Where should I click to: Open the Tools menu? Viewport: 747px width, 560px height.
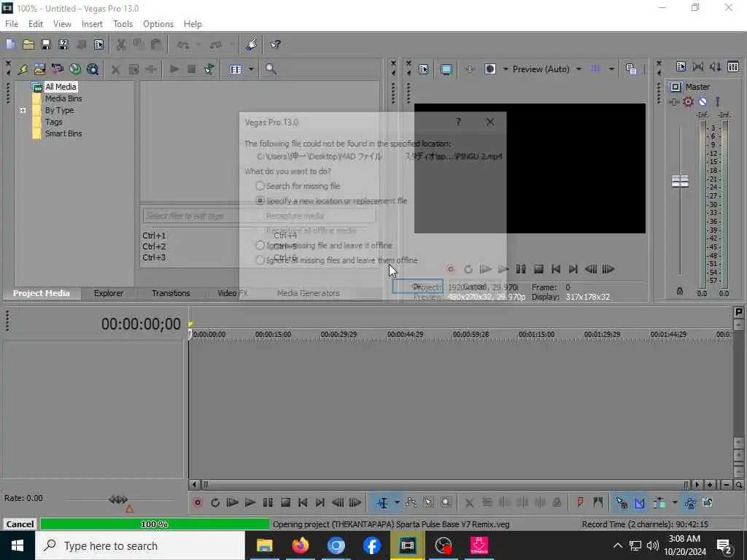(123, 24)
